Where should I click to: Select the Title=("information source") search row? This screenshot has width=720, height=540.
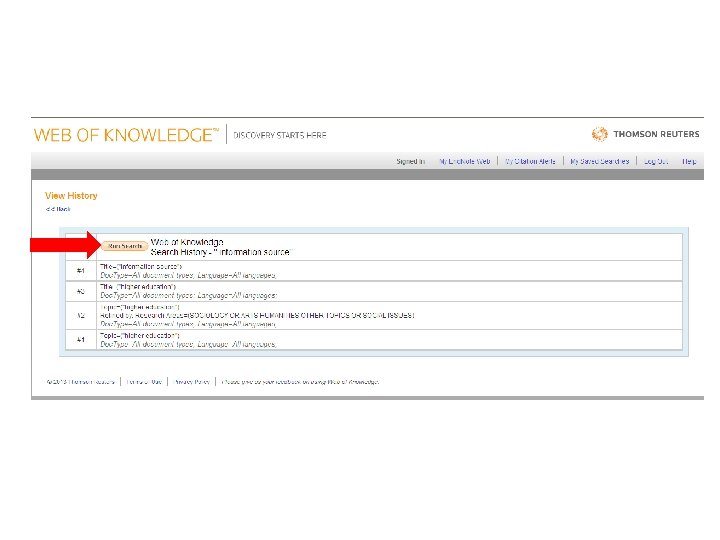pyautogui.click(x=374, y=271)
